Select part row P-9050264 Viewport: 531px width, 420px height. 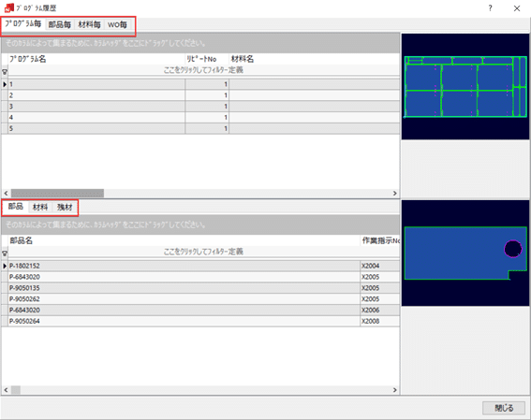200,321
